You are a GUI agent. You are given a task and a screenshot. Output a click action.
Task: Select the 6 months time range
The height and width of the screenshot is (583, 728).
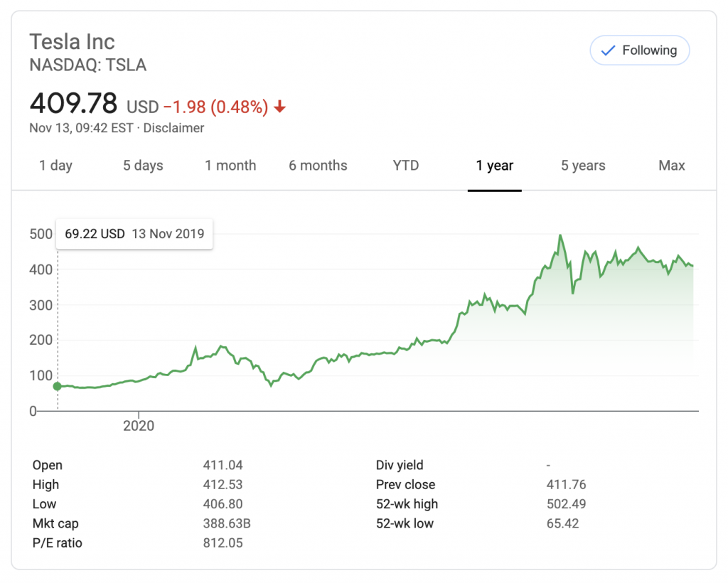pyautogui.click(x=318, y=166)
